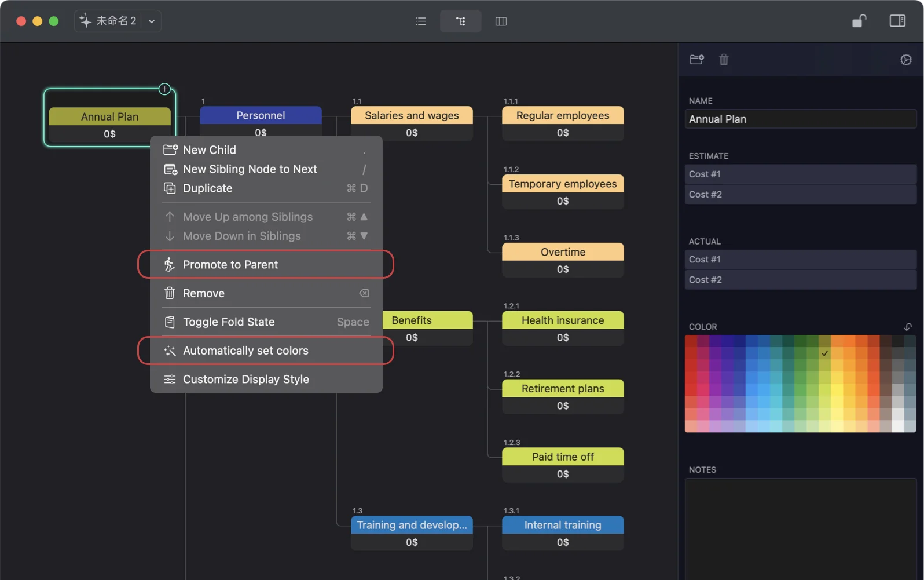This screenshot has height=580, width=924.
Task: Choose New Child from context menu
Action: [209, 150]
